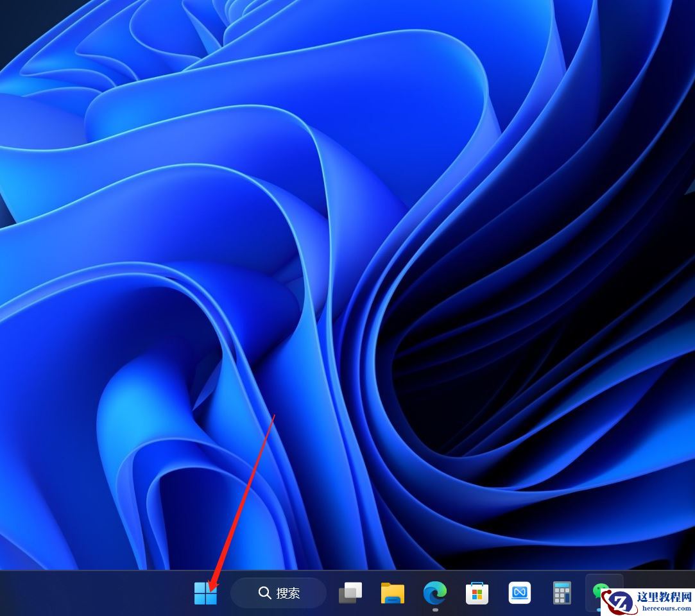Select the Start button highlighted by the arrow

pyautogui.click(x=206, y=593)
